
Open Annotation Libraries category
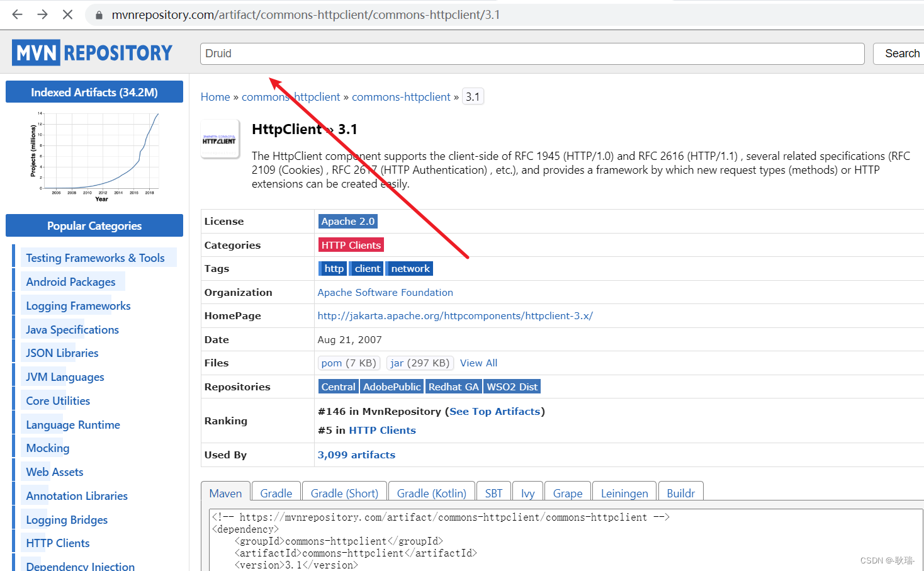click(77, 496)
